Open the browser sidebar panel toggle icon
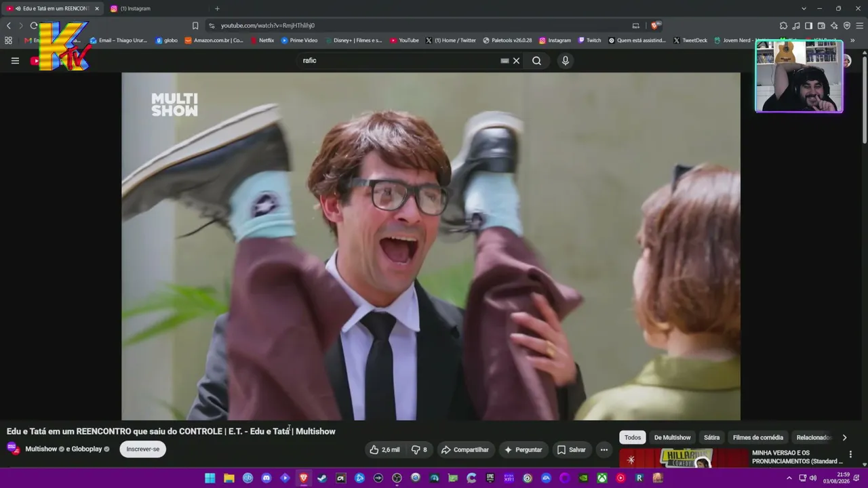 coord(808,26)
